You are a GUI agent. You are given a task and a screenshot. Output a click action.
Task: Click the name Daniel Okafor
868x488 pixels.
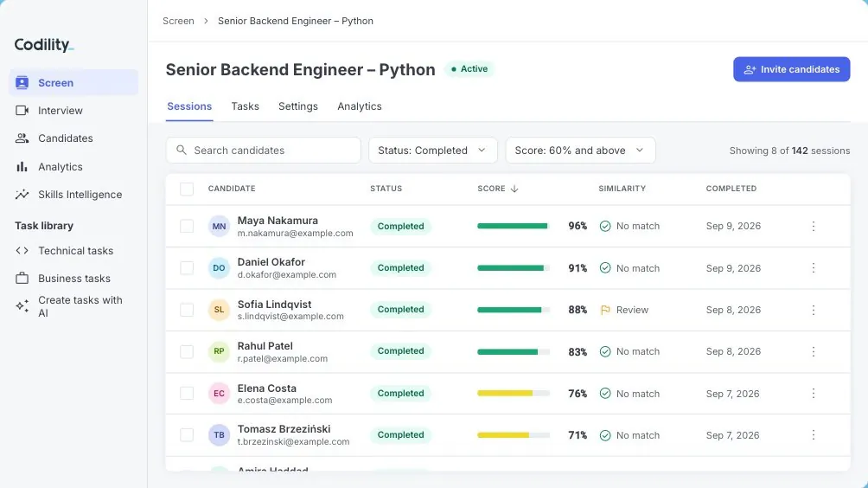[x=271, y=262]
